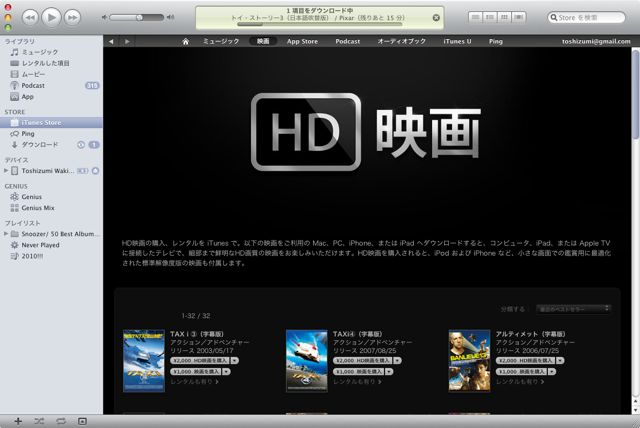This screenshot has height=428, width=640.
Task: Open 映画 store tab
Action: tap(263, 41)
